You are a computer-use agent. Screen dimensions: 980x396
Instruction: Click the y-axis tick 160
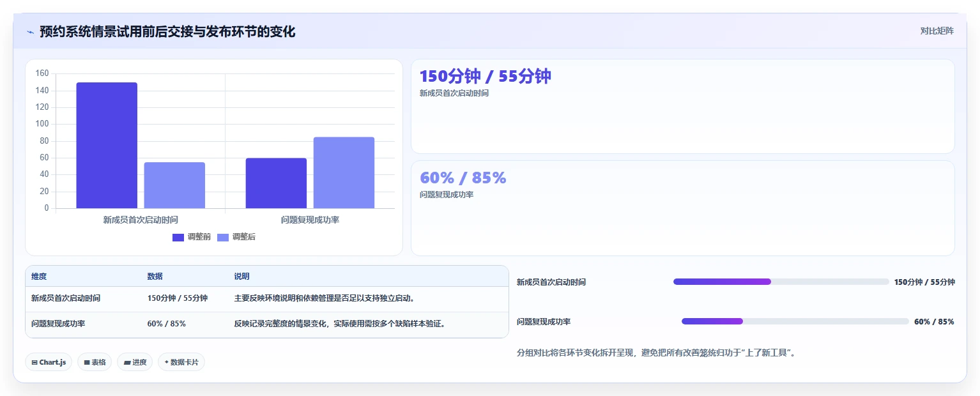pos(42,73)
